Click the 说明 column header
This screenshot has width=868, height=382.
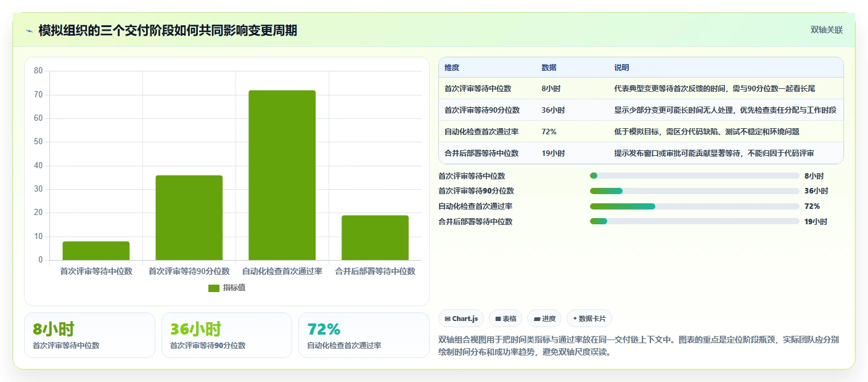click(x=621, y=68)
